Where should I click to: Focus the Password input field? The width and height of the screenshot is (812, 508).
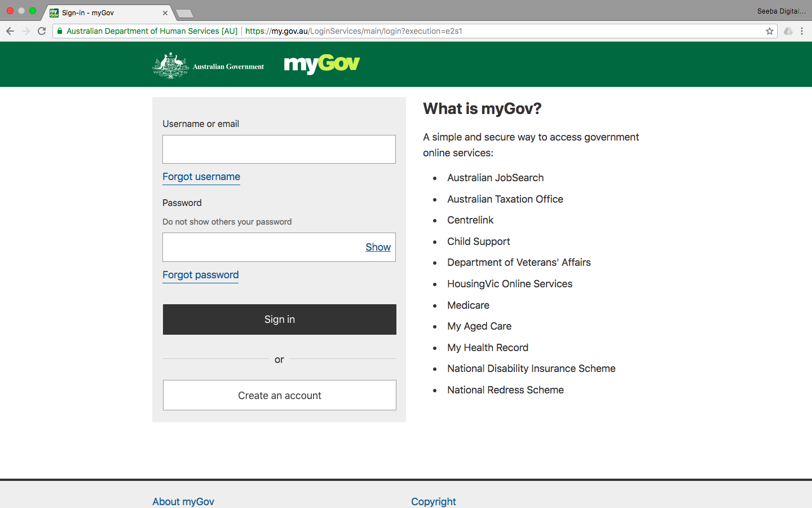pyautogui.click(x=279, y=247)
